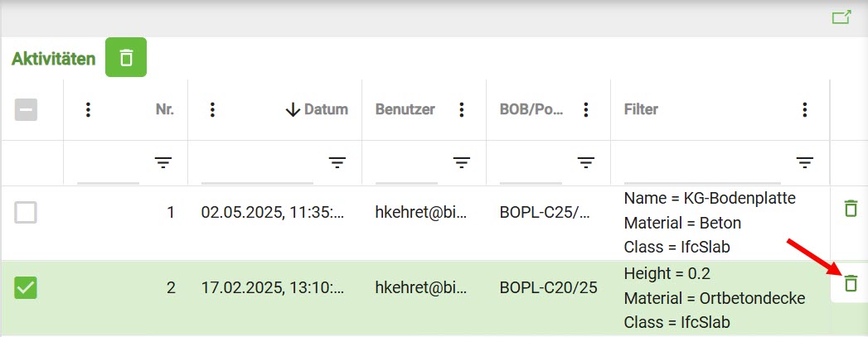Toggle the select-all checkbox in the header
This screenshot has height=337, width=868.
pyautogui.click(x=26, y=109)
